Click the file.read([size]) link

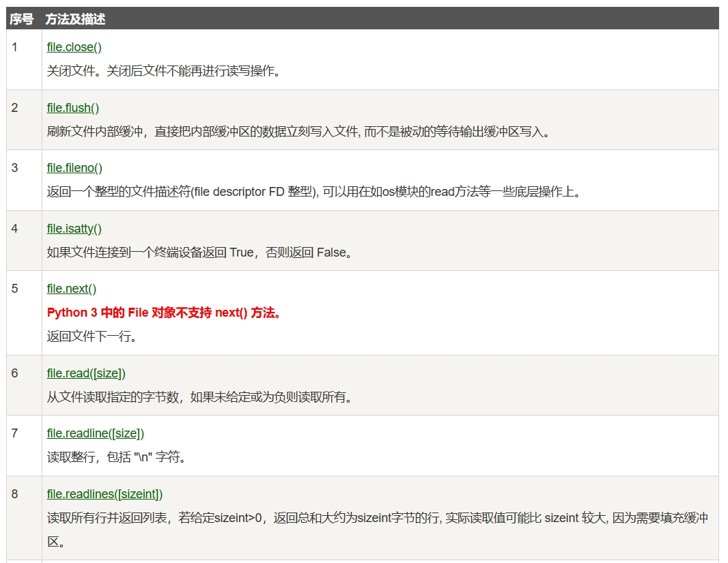(x=86, y=373)
